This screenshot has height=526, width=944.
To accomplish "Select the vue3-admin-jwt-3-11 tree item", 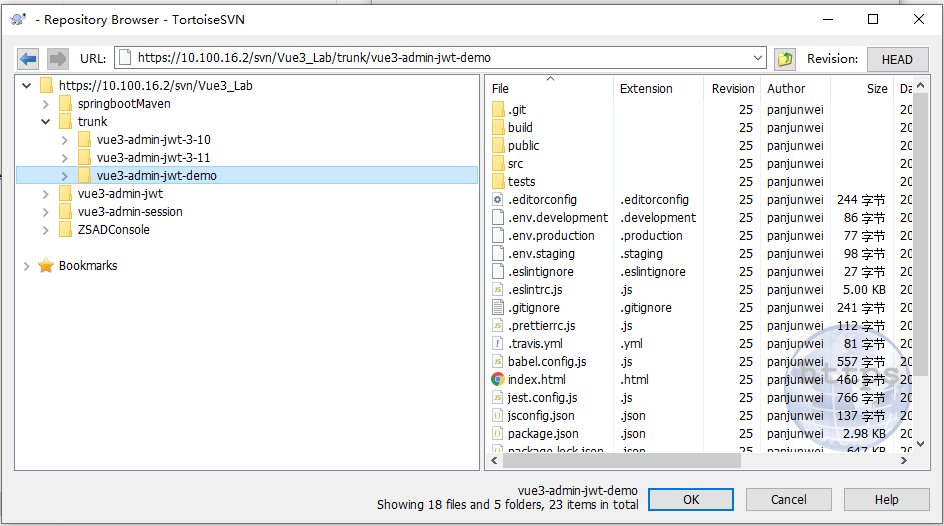I will 153,158.
